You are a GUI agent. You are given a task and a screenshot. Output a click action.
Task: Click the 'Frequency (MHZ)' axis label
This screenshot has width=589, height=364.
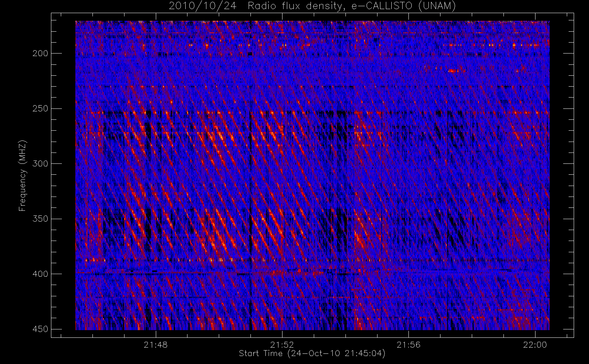(x=23, y=176)
